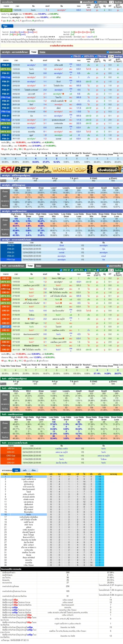Viewport: 123px width, 644px height.
Task: Uncheck the INT CF filter checkbox
Action: [x=98, y=270]
